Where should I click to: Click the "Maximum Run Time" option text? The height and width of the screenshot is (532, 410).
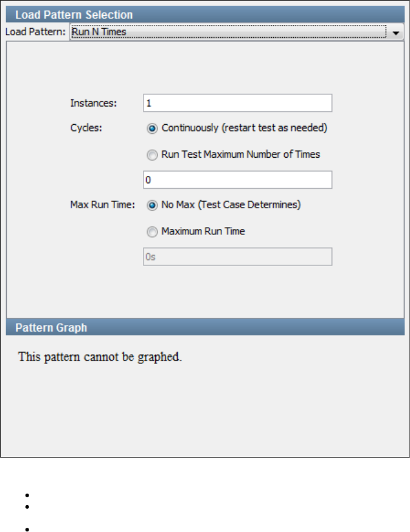[203, 231]
